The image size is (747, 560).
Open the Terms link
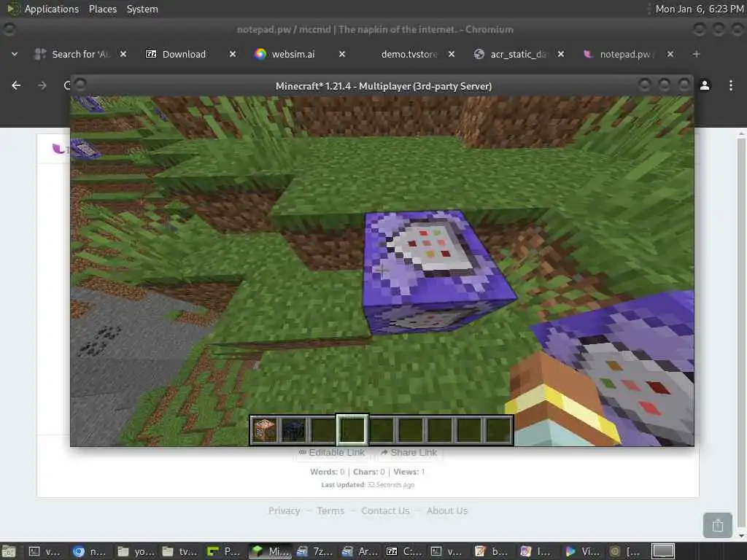[330, 510]
